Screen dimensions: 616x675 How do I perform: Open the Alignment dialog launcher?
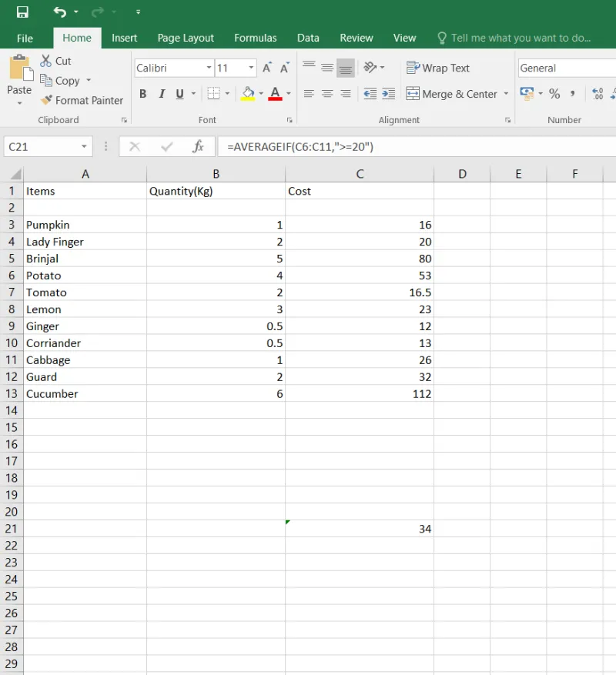pos(508,120)
